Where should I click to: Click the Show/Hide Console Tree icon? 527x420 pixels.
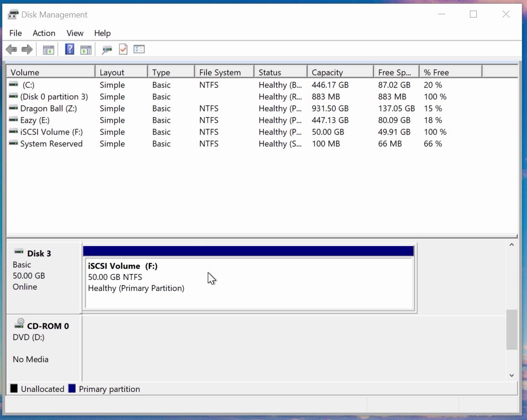[48, 49]
